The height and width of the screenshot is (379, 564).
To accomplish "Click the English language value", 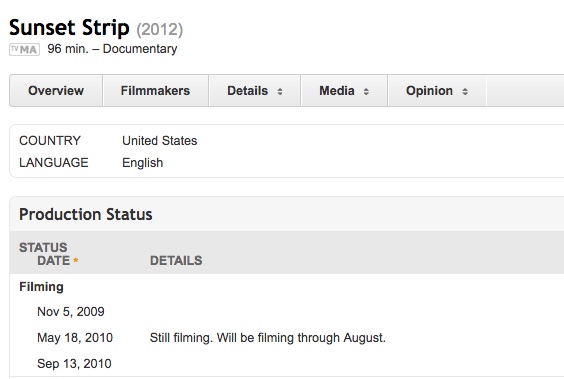I will (143, 163).
